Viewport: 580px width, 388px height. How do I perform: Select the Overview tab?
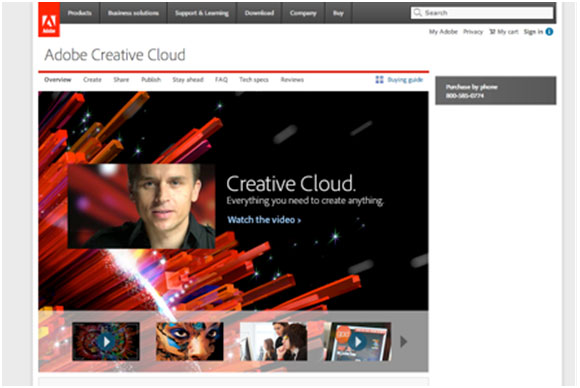(x=58, y=80)
